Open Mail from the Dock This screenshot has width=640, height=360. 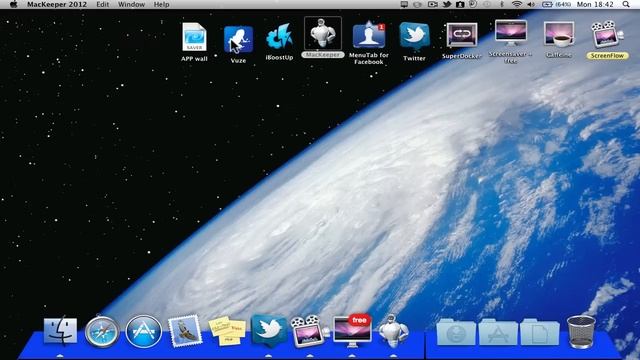(185, 331)
